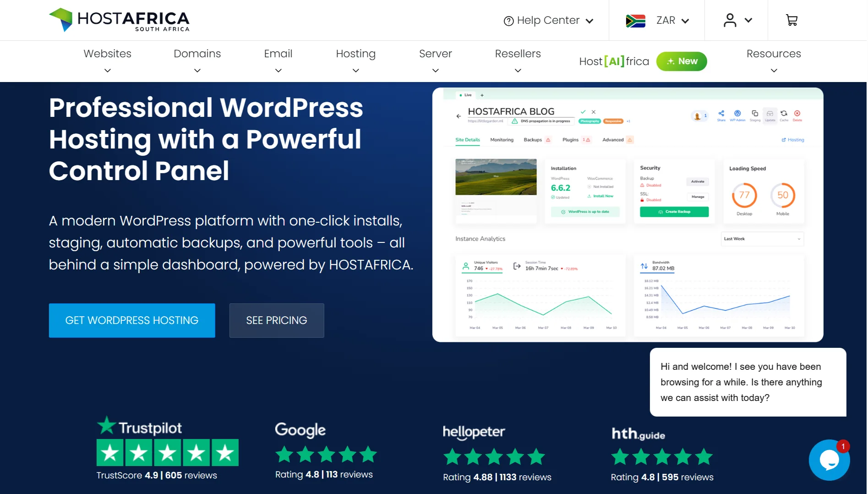Click the red chat notification badge
Viewport: 868px width, 494px height.
click(x=843, y=446)
